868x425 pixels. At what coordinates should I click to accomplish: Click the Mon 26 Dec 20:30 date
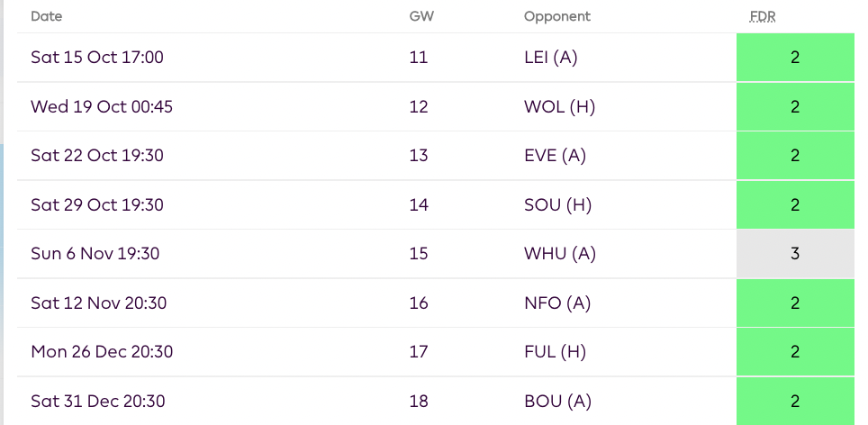pyautogui.click(x=102, y=351)
